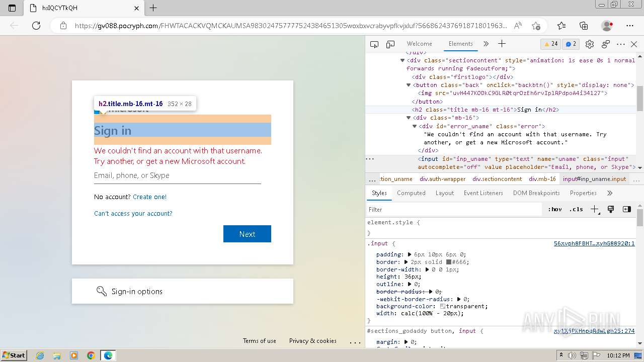Toggle the computed styles sidebar
The image size is (644, 362).
[x=627, y=210]
